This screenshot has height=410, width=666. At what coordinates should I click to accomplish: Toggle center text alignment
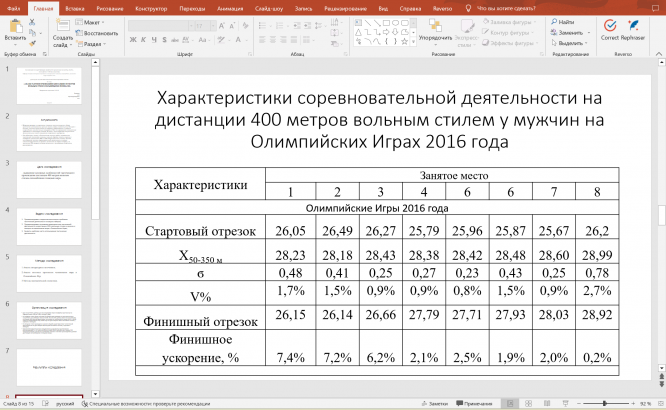pyautogui.click(x=273, y=40)
